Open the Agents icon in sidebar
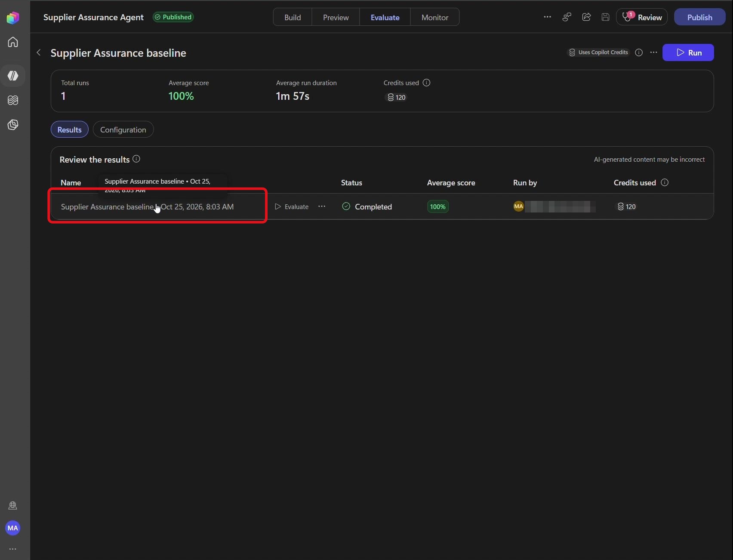The height and width of the screenshot is (560, 733). click(x=13, y=76)
